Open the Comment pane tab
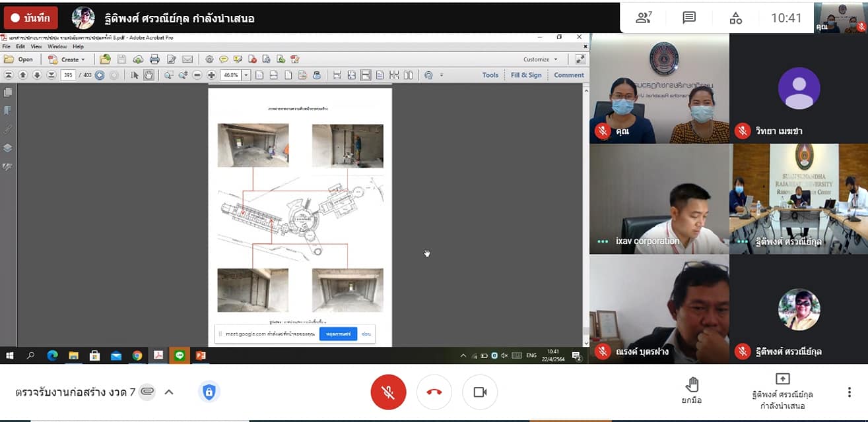Viewport: 868px width, 422px height. 568,75
